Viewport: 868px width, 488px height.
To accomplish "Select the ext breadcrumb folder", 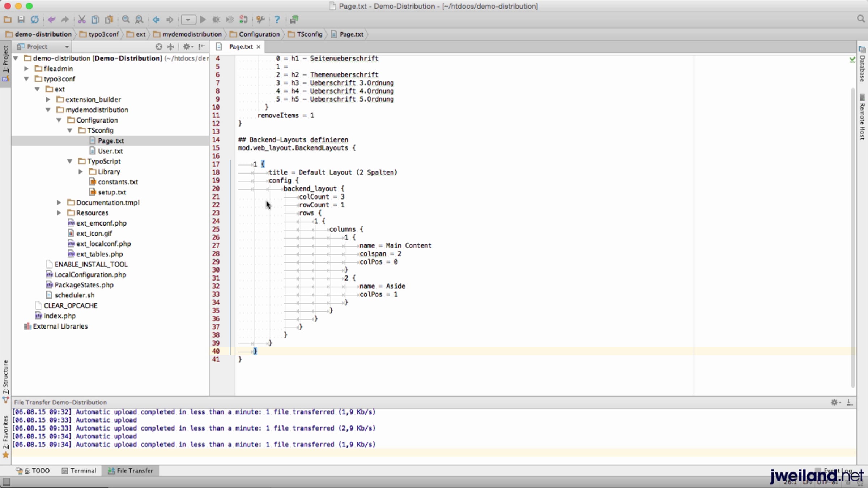I will [136, 34].
